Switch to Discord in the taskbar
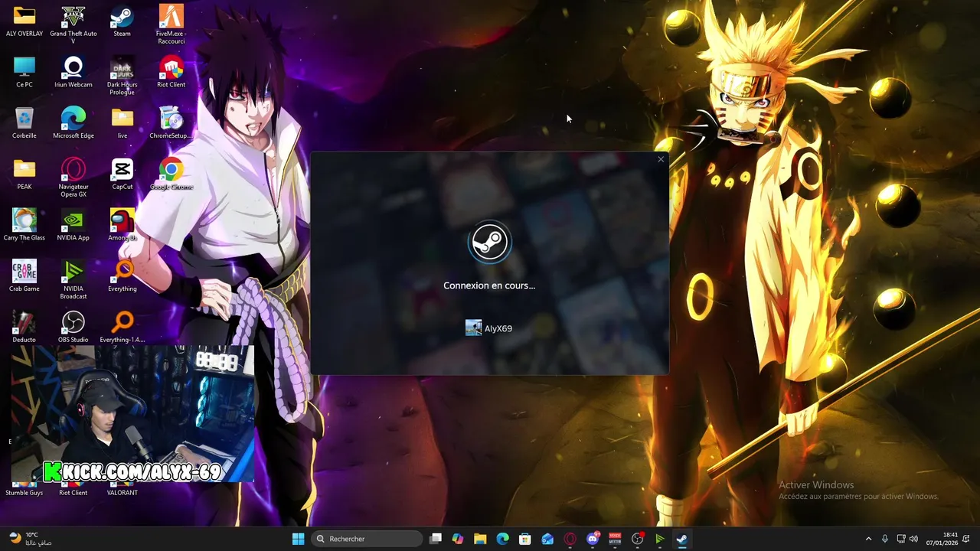Image resolution: width=980 pixels, height=551 pixels. click(x=593, y=539)
